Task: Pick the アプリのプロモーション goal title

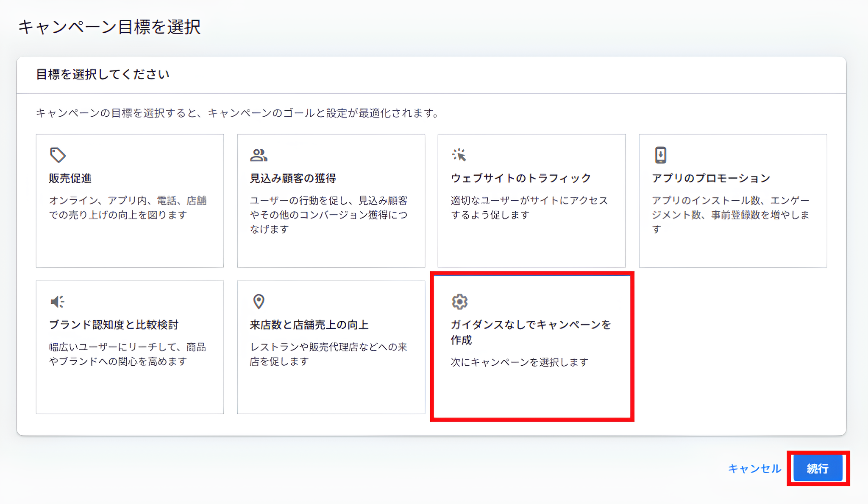Action: pyautogui.click(x=711, y=178)
